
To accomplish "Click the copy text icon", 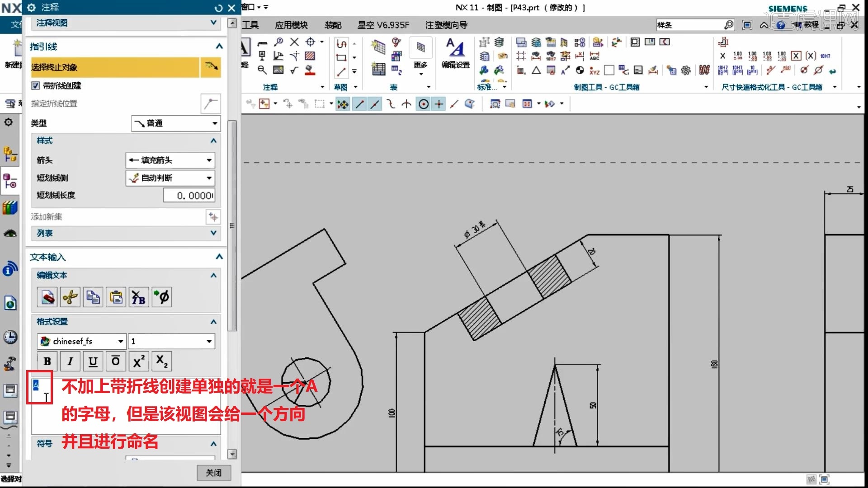I will point(93,297).
